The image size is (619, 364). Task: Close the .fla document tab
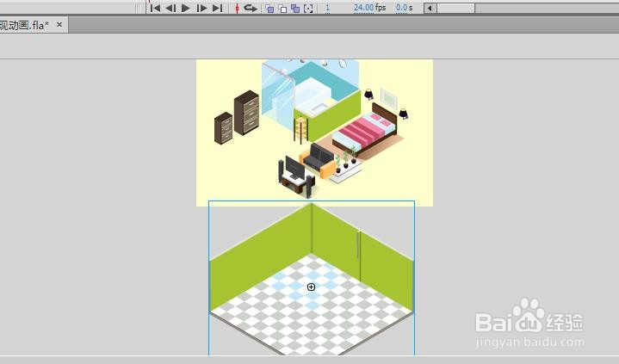59,24
